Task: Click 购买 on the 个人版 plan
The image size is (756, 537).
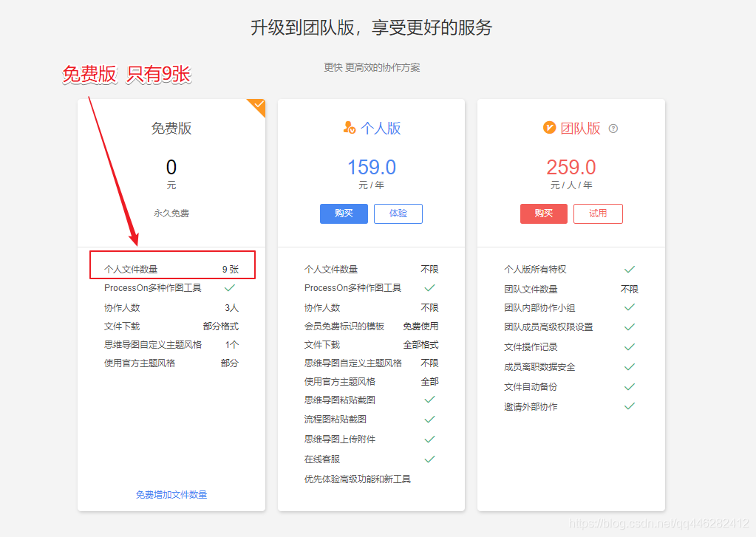Action: click(343, 213)
